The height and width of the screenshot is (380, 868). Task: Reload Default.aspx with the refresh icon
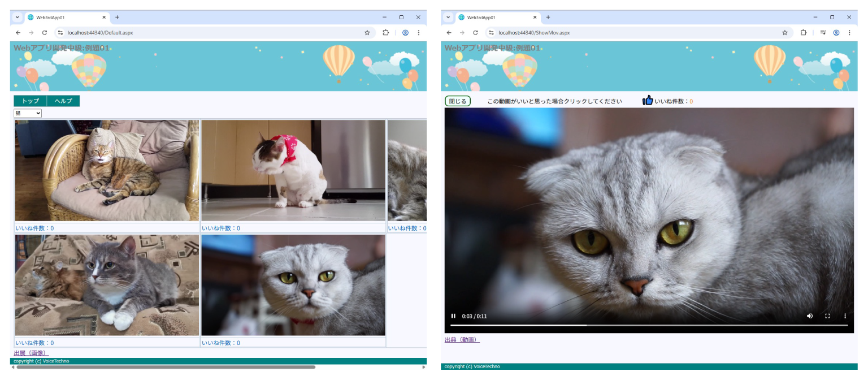(45, 32)
